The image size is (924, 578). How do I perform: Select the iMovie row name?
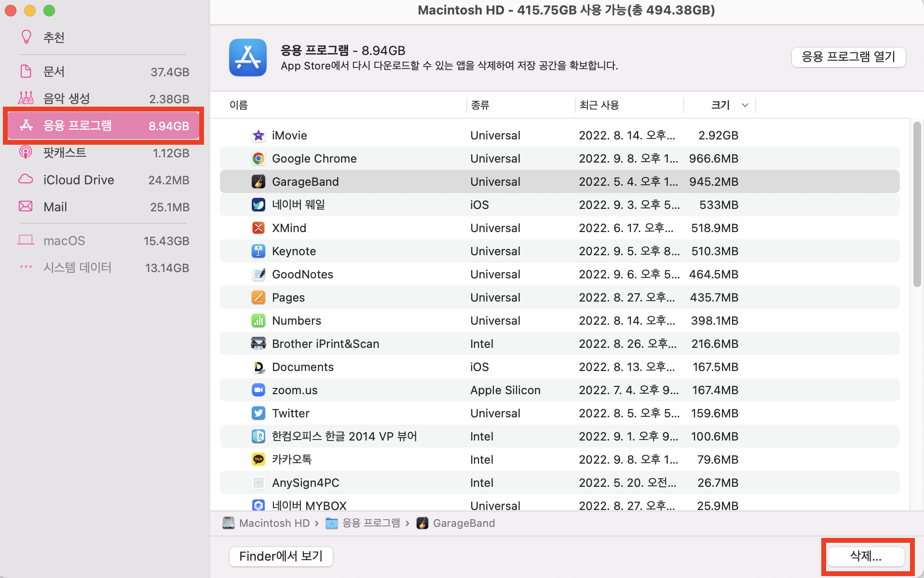pos(289,136)
